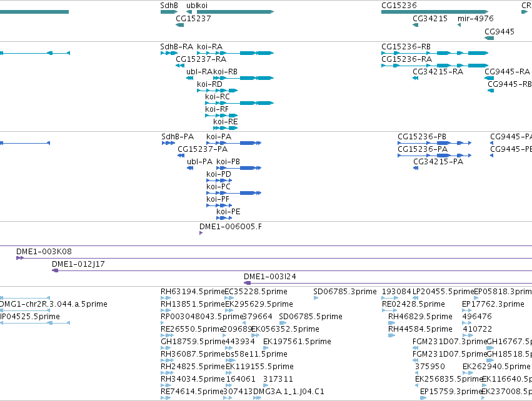Click EST RH44584.5prime
The image size is (532, 401).
point(391,335)
